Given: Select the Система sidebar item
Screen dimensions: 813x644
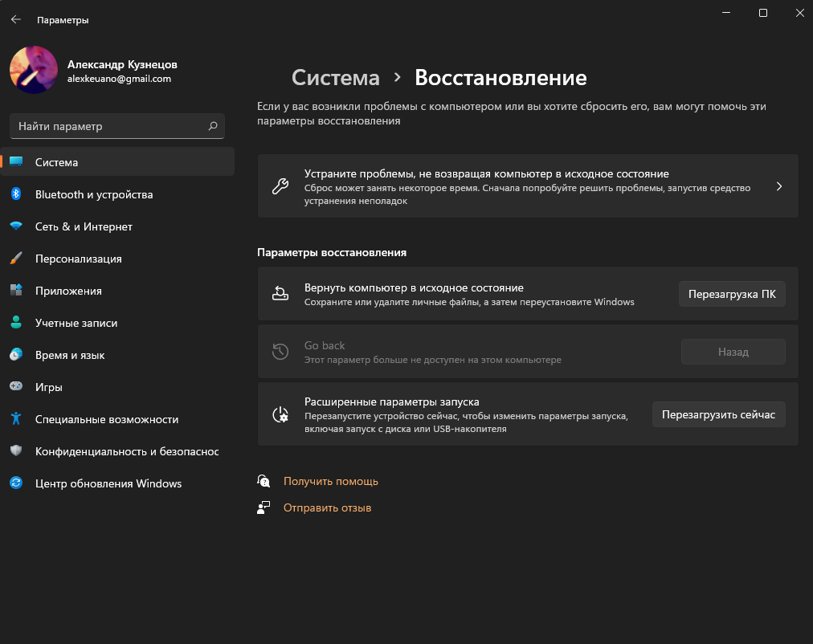Looking at the screenshot, I should pos(56,162).
